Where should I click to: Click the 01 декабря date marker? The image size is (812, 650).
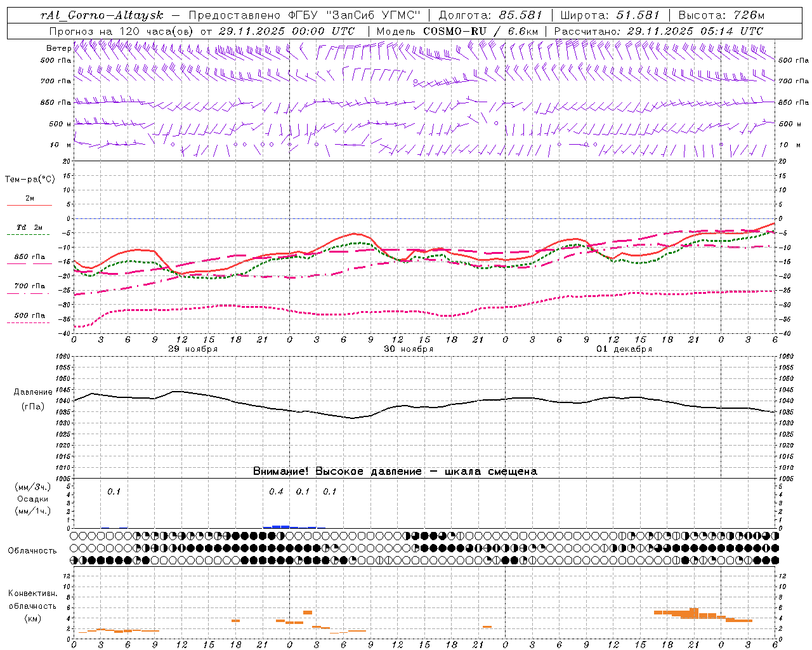pyautogui.click(x=624, y=349)
